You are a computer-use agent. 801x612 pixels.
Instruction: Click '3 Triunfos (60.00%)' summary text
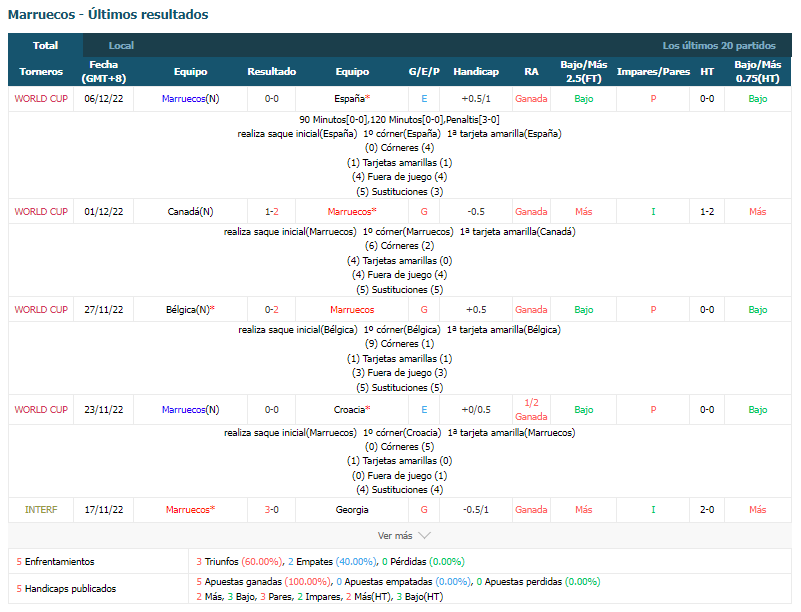(239, 562)
